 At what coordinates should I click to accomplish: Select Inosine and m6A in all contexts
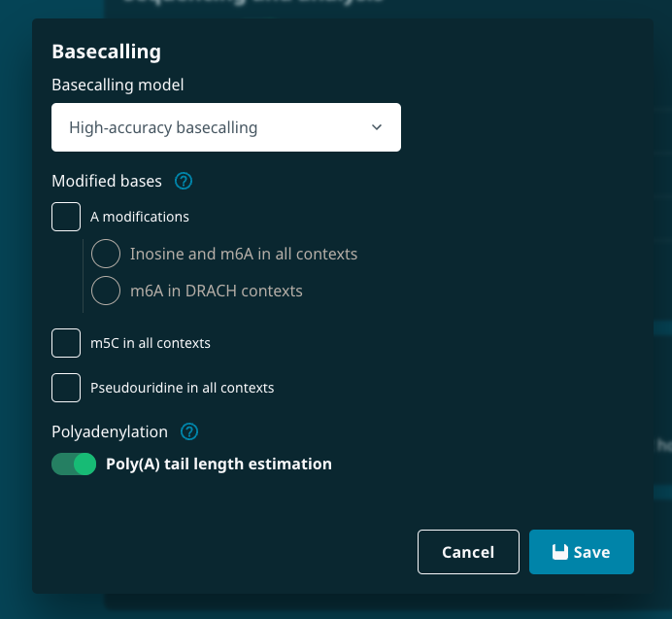point(106,254)
